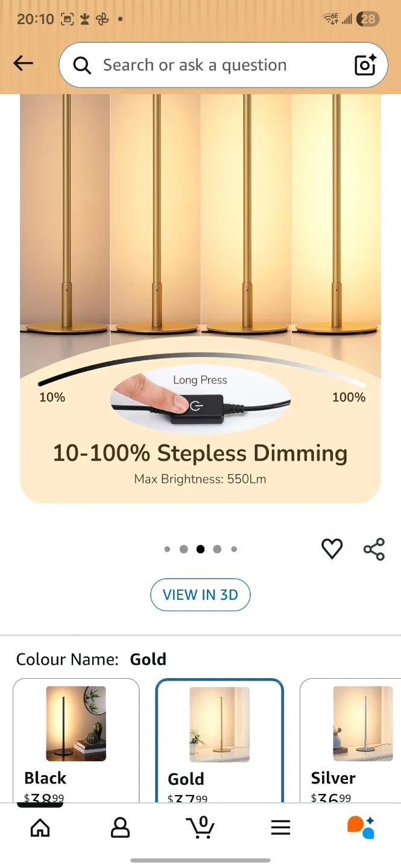Tap the share icon
The height and width of the screenshot is (868, 401).
374,549
